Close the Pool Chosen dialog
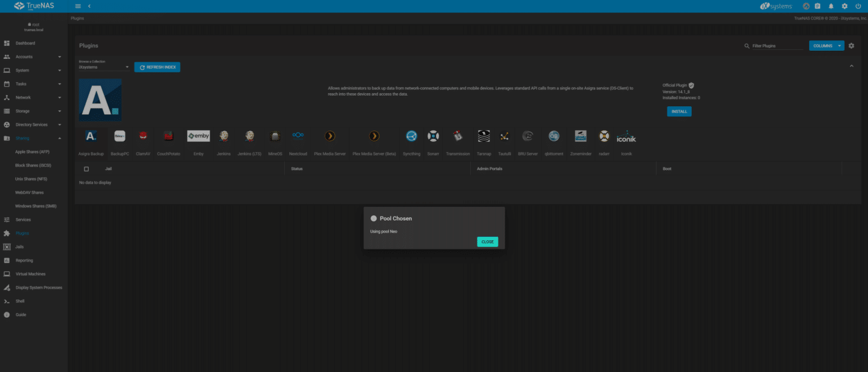This screenshot has width=868, height=372. pyautogui.click(x=488, y=241)
